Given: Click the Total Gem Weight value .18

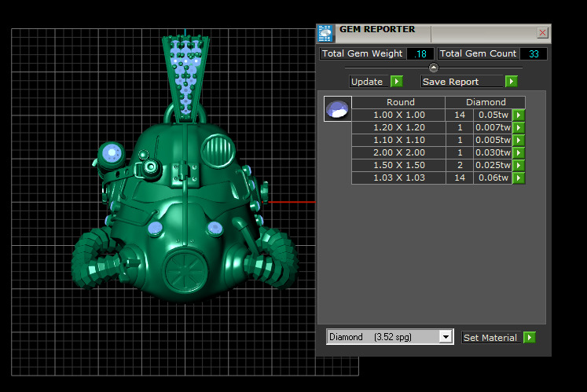Looking at the screenshot, I should pyautogui.click(x=420, y=54).
